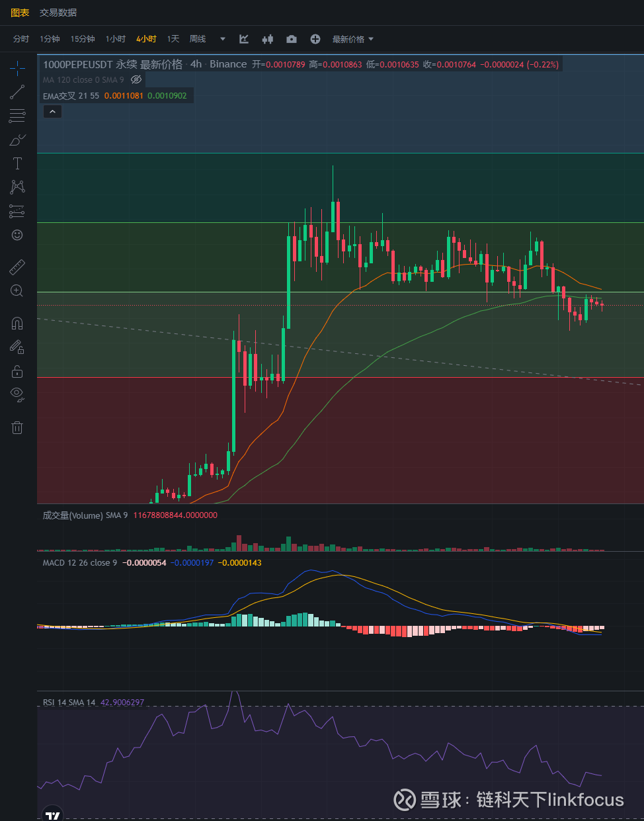Viewport: 644px width, 821px height.
Task: Click the EMA value 0.0011081
Action: pyautogui.click(x=124, y=96)
